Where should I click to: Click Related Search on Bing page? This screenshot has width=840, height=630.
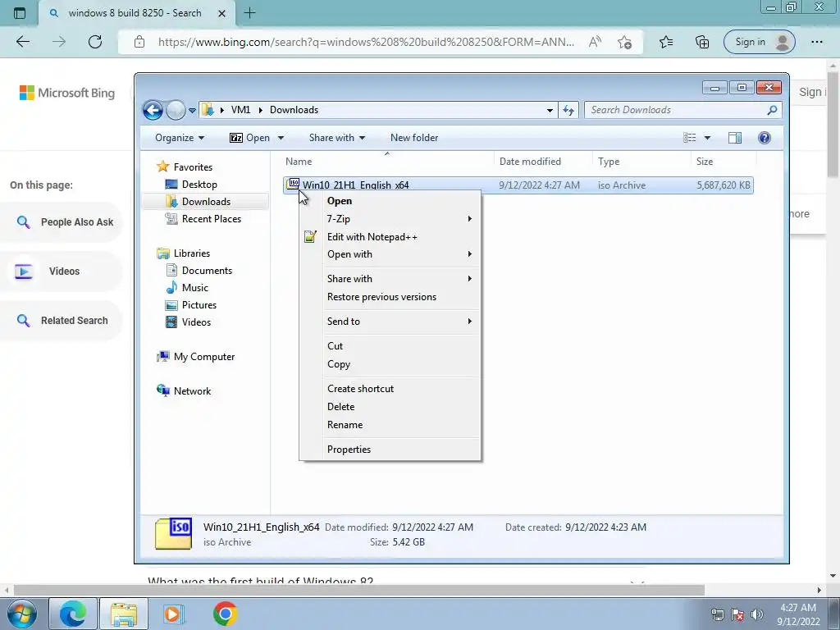click(62, 321)
